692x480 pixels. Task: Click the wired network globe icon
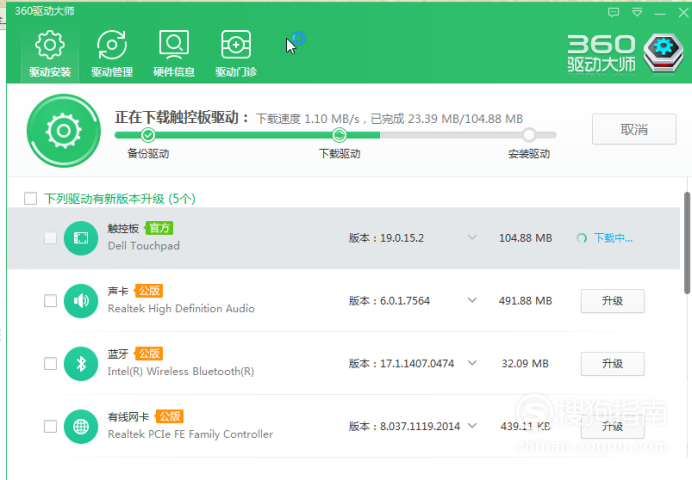click(81, 427)
